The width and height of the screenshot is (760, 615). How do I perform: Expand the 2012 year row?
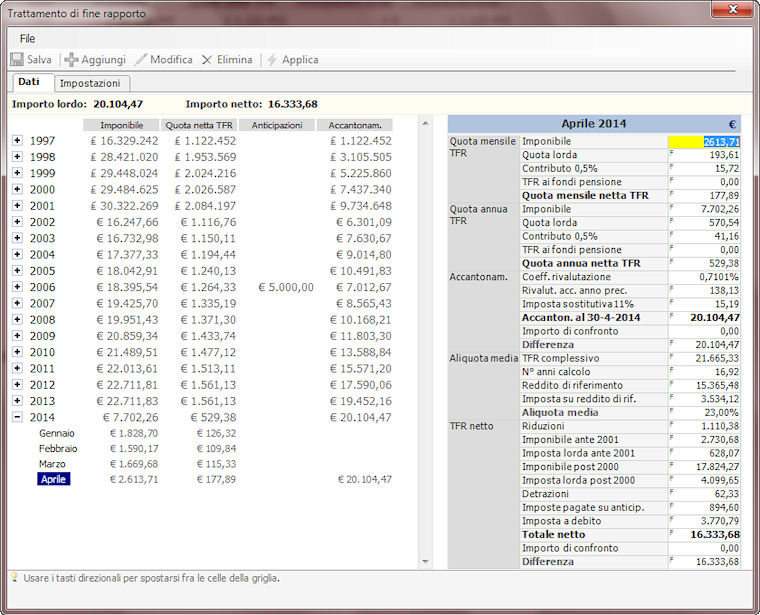pyautogui.click(x=17, y=385)
